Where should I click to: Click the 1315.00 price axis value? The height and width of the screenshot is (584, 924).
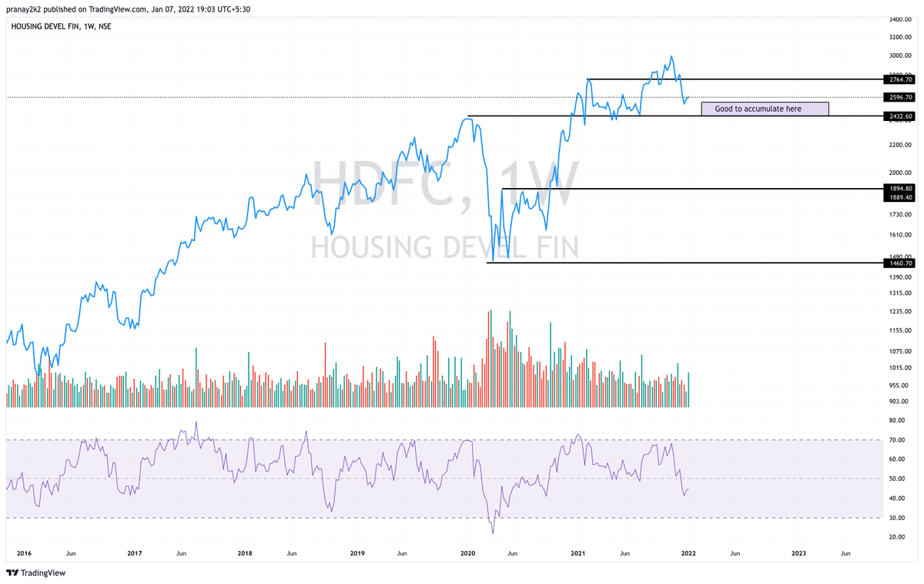pos(899,293)
